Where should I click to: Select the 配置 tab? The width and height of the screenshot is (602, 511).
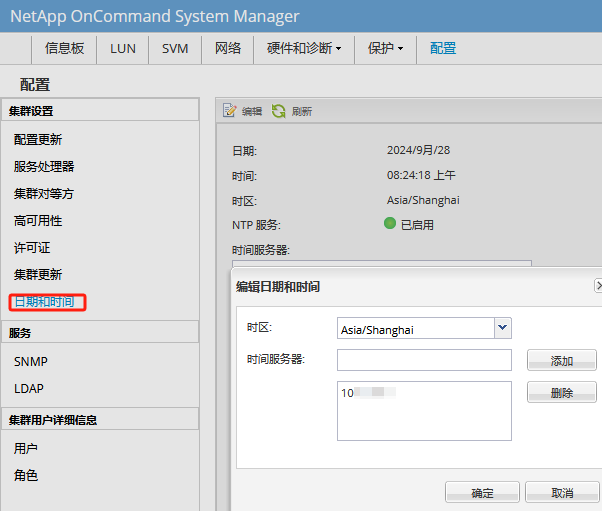coord(443,48)
